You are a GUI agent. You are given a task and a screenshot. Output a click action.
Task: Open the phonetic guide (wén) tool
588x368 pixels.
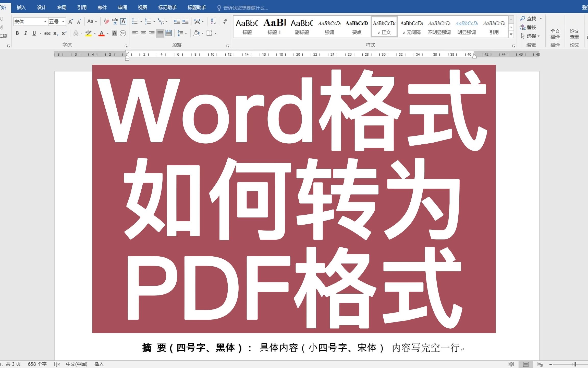point(115,21)
